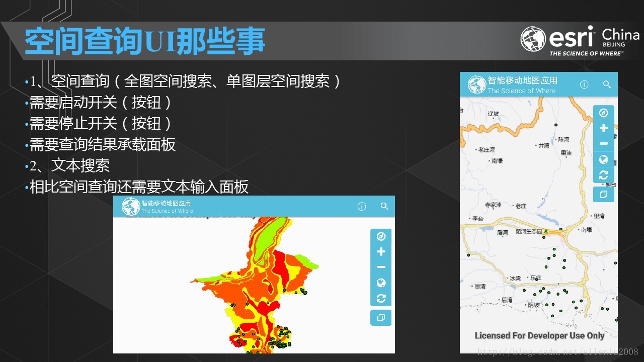644x362 pixels.
Task: Select bullet 需要查询结果承载面板
Action: [x=103, y=145]
